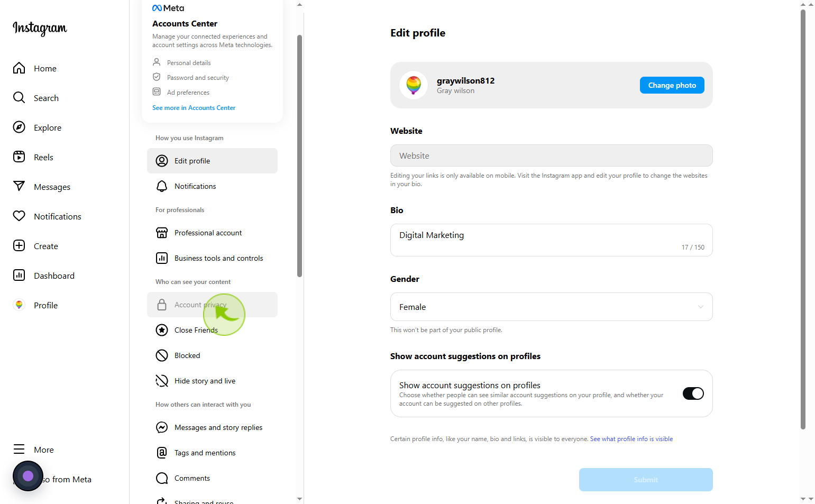Click the Close Friends star icon
The image size is (815, 504).
162,330
